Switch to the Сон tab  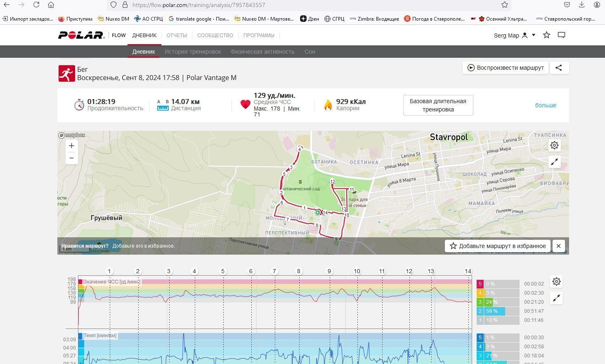[x=310, y=52]
